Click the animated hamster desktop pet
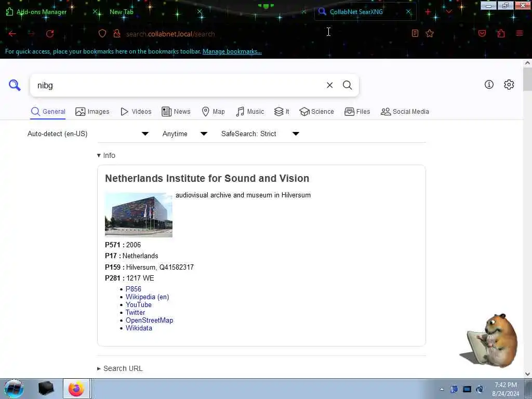 tap(490, 340)
